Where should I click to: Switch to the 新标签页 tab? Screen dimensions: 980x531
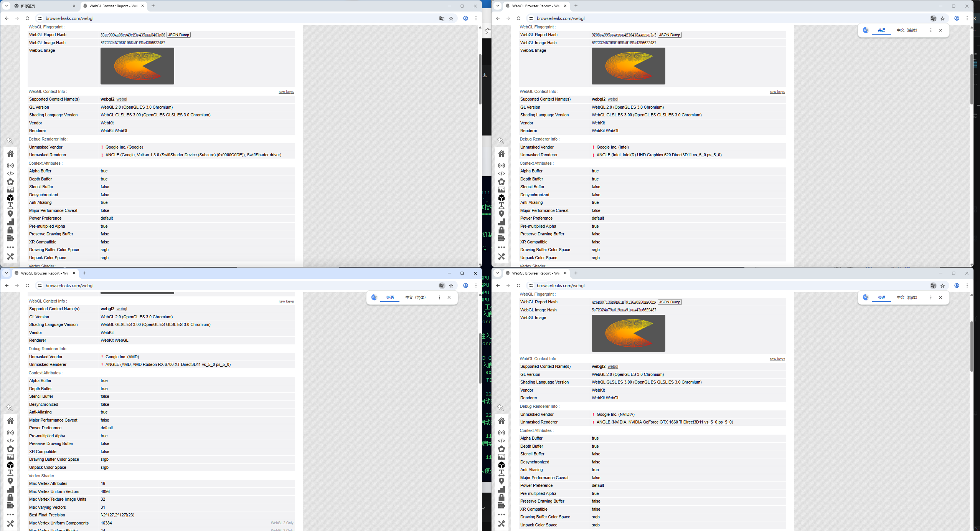point(44,6)
